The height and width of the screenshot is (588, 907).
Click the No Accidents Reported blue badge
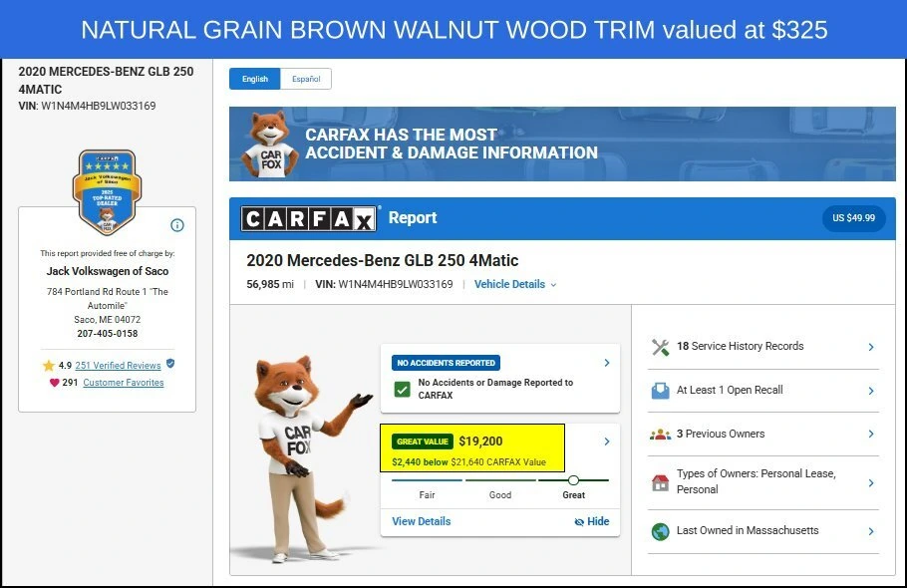(446, 363)
